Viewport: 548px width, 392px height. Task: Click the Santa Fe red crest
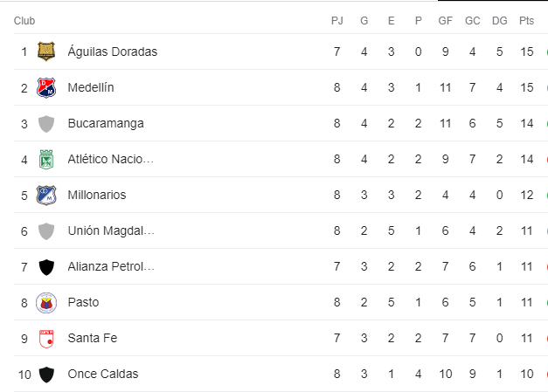tap(46, 339)
